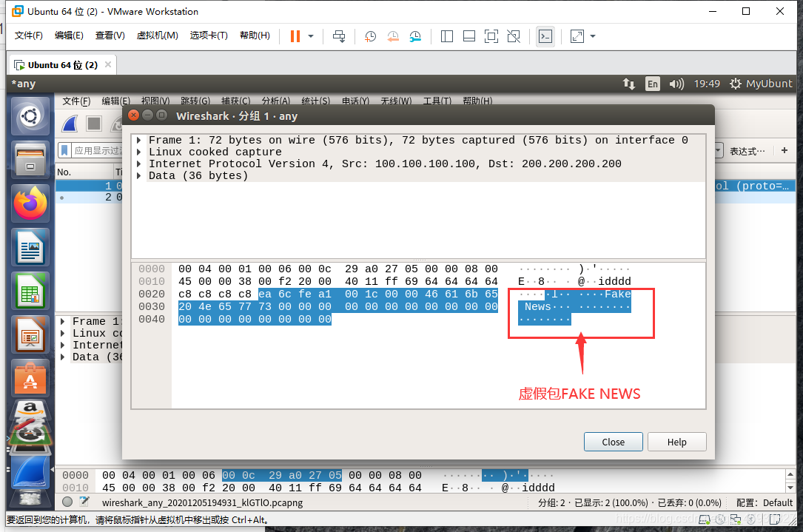Open VMware 选项卡(T) menu
The height and width of the screenshot is (532, 803).
click(209, 36)
